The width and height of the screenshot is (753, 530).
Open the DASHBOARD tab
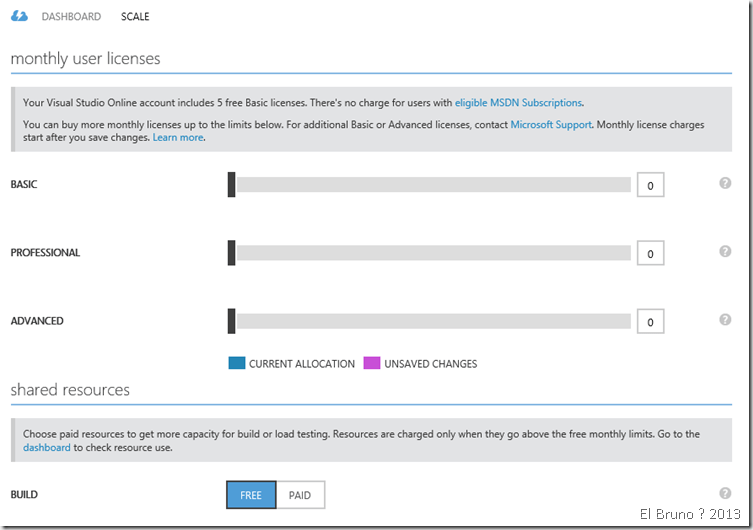point(71,17)
